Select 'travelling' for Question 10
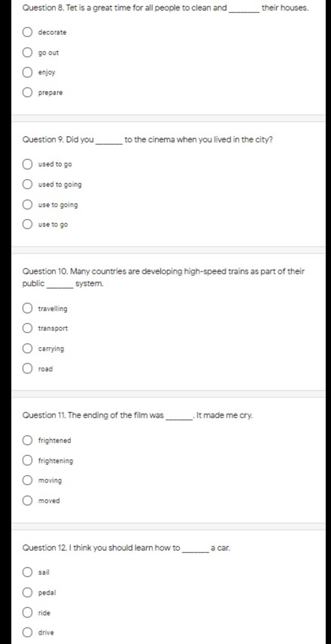 coord(27,308)
